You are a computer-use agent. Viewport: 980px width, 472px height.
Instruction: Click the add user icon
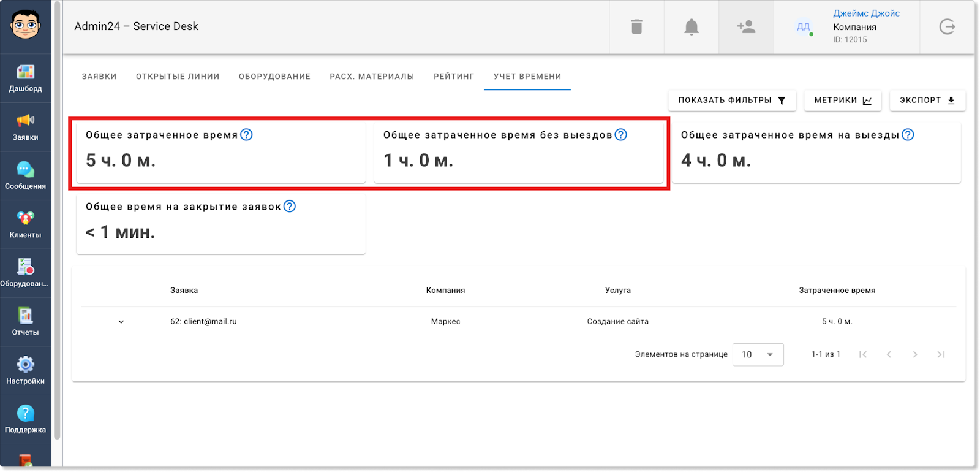tap(746, 27)
